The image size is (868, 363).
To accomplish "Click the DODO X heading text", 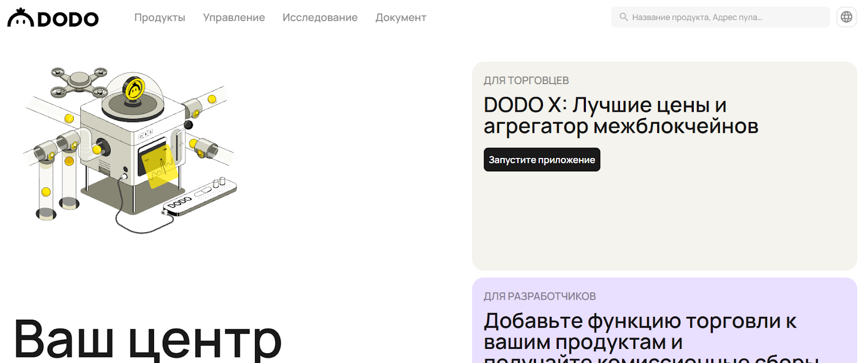I will click(x=621, y=115).
